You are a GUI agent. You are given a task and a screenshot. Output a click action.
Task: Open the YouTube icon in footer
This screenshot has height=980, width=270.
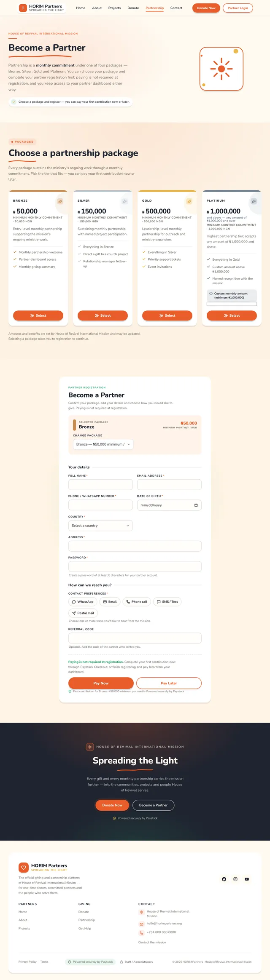(247, 879)
